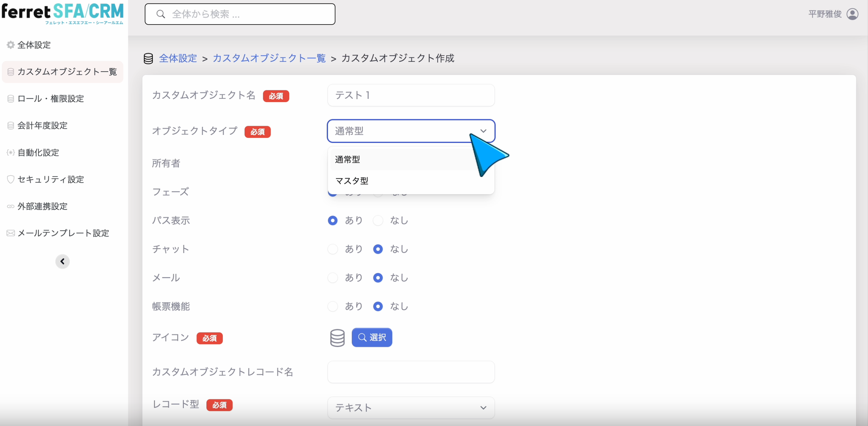
Task: Click the database icon preview in アイコン row
Action: [x=337, y=338]
